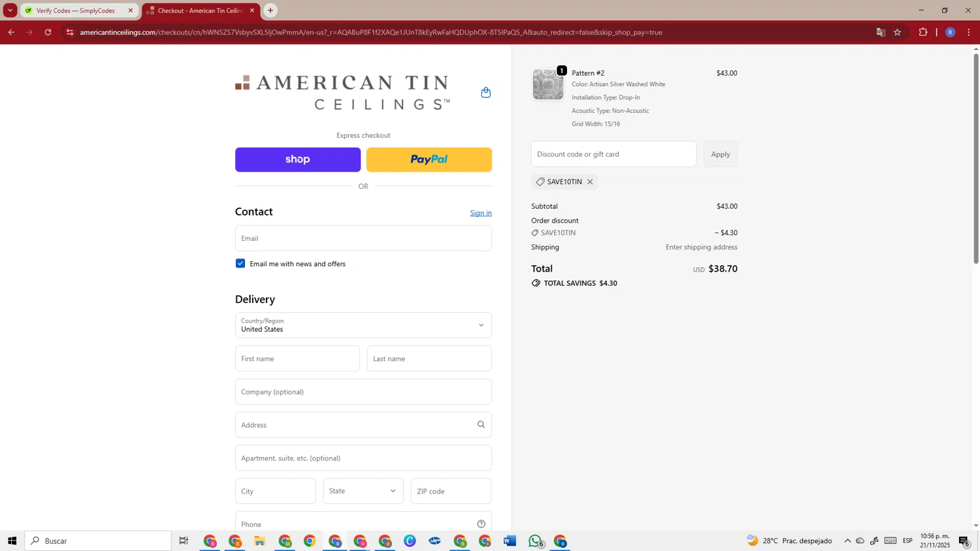Viewport: 980px width, 551px height.
Task: Focus the Email input field
Action: [363, 238]
